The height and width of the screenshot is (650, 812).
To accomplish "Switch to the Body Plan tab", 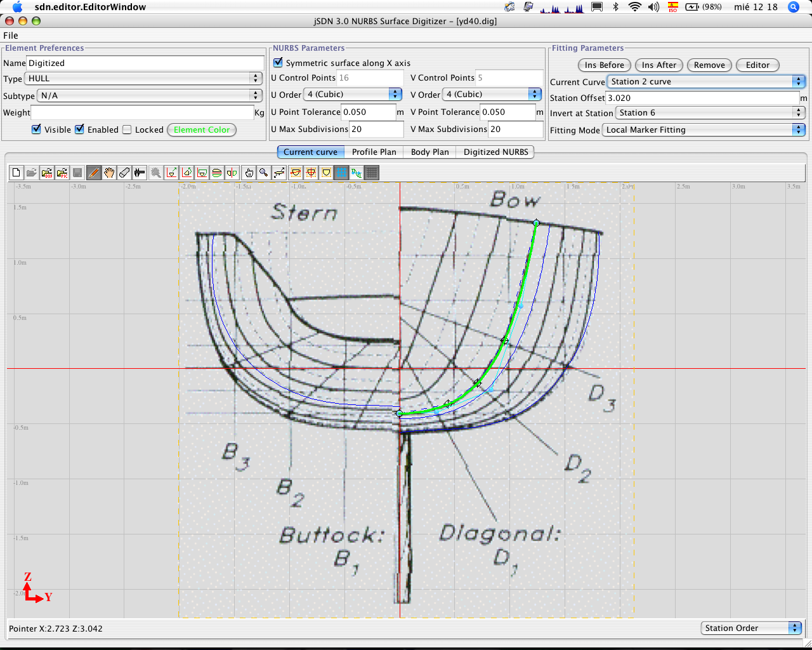I will (x=430, y=152).
